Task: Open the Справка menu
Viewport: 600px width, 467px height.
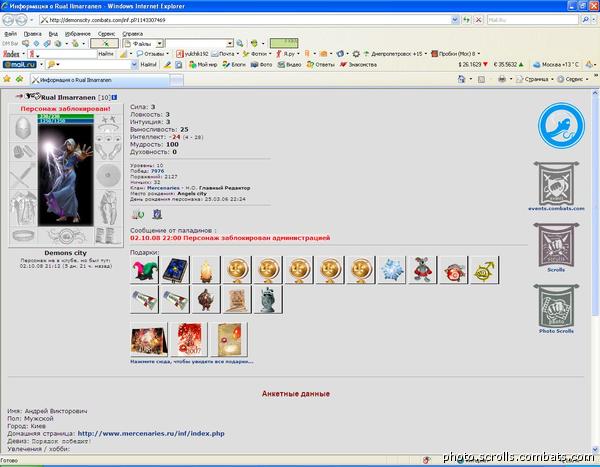Action: tap(132, 34)
